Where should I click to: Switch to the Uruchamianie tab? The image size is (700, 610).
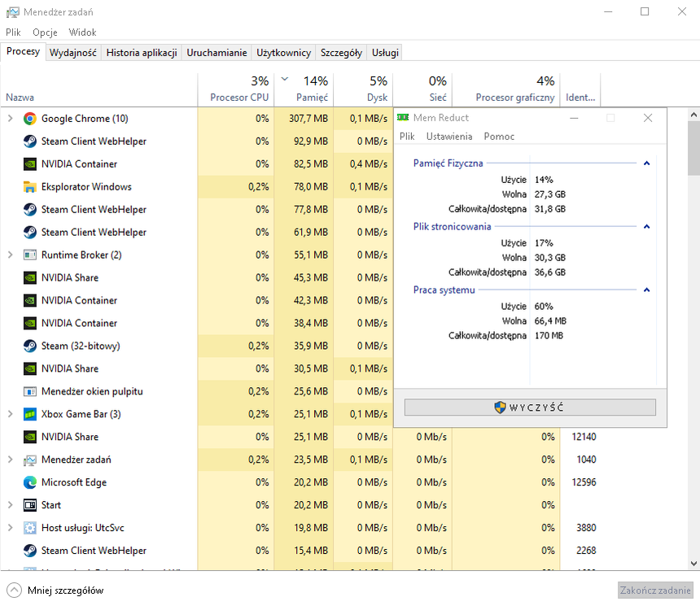(217, 53)
